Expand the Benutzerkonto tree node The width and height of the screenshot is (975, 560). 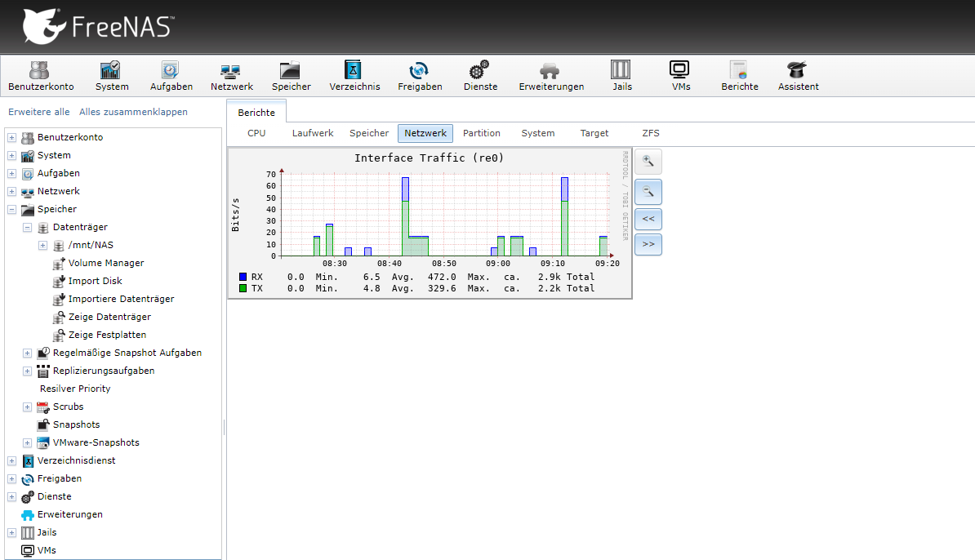pos(11,137)
